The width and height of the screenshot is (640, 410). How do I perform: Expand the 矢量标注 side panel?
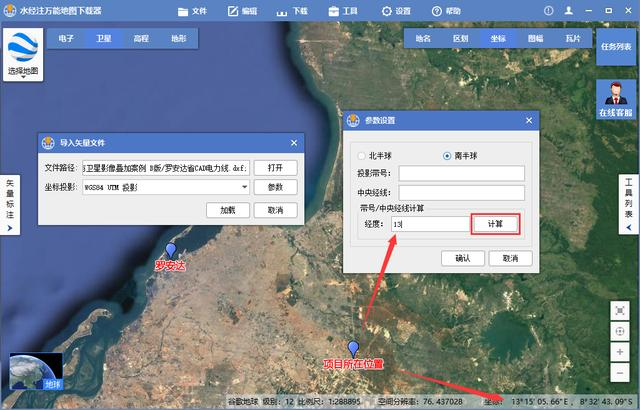(10, 205)
